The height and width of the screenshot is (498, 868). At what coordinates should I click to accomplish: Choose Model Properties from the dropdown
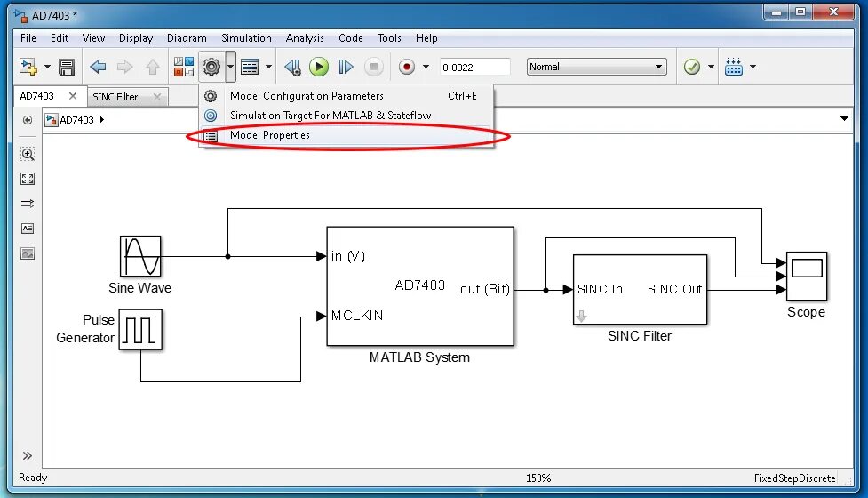(x=346, y=135)
